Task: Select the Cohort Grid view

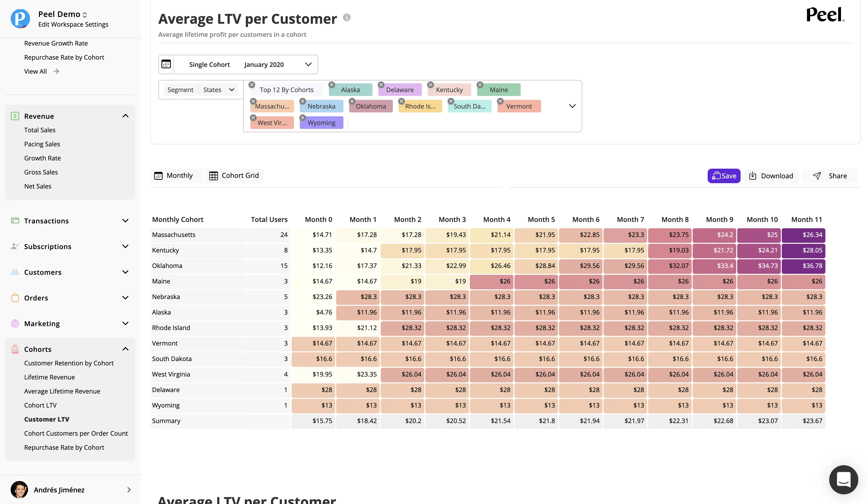Action: tap(234, 175)
